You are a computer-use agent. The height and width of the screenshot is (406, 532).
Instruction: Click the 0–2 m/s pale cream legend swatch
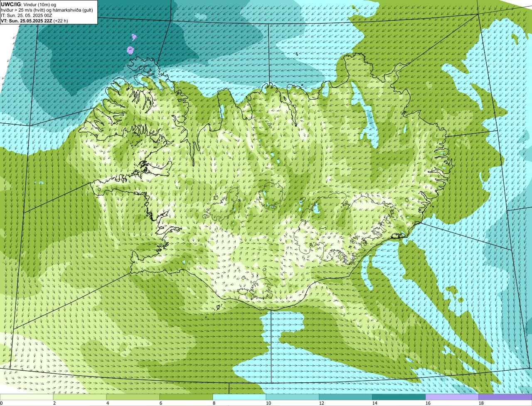(27, 397)
